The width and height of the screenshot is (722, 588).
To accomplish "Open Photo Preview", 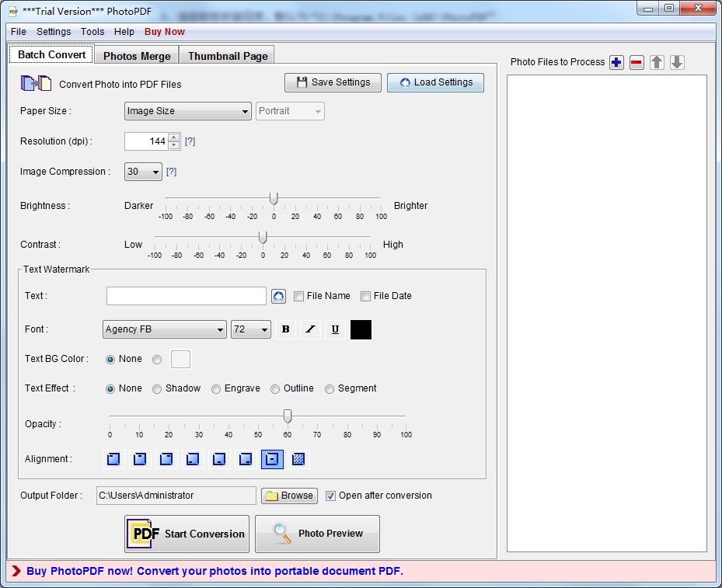I will [x=318, y=534].
